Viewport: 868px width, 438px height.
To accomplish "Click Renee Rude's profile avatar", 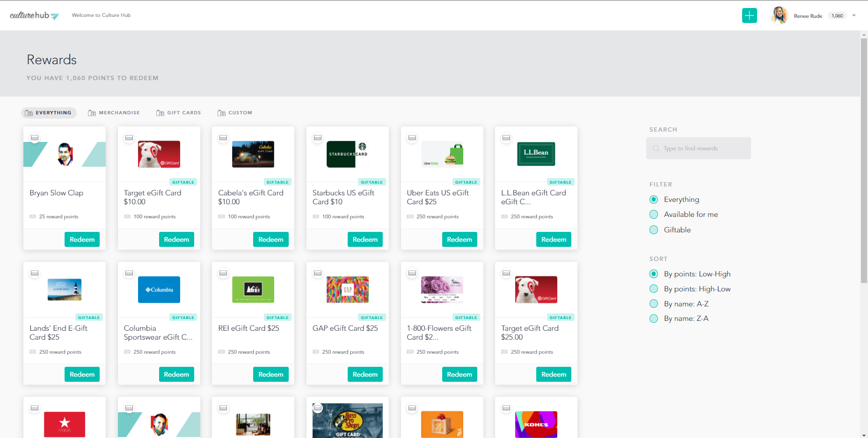I will (x=779, y=15).
